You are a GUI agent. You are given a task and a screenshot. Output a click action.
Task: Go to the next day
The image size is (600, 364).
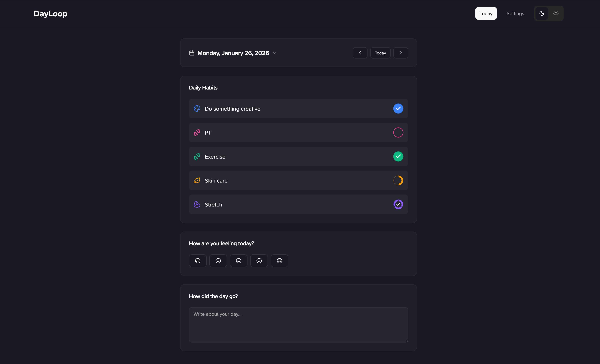(401, 53)
